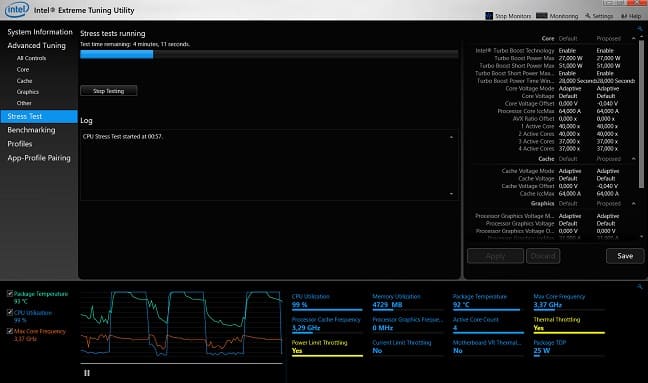Screen dimensions: 648x383
Task: Click the Max Core Frequency 3,37 GHz monitor
Action: pos(568,301)
